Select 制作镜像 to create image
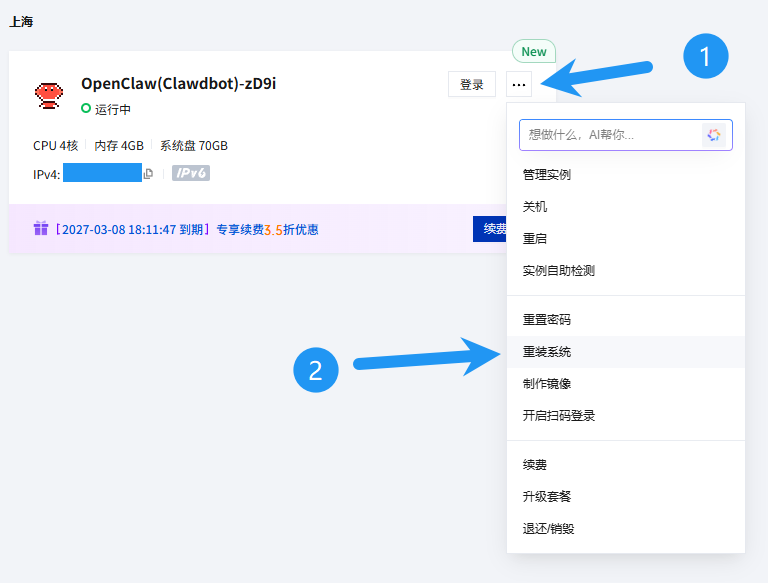Viewport: 768px width, 583px height. click(547, 384)
